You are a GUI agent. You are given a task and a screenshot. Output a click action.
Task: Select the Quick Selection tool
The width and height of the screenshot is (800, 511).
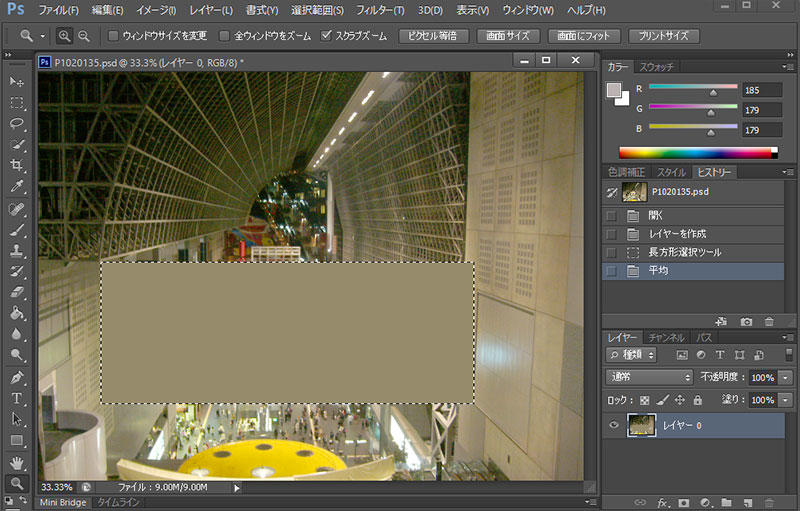(x=17, y=145)
